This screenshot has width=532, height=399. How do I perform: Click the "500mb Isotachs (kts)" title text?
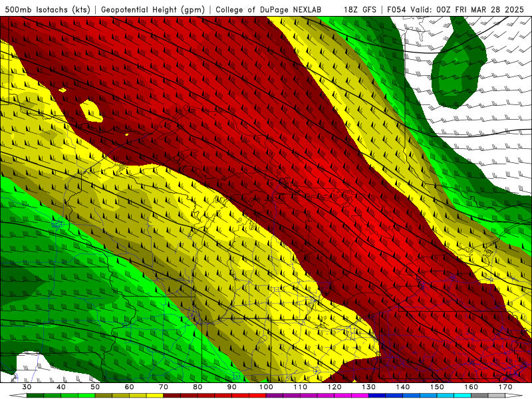click(48, 9)
